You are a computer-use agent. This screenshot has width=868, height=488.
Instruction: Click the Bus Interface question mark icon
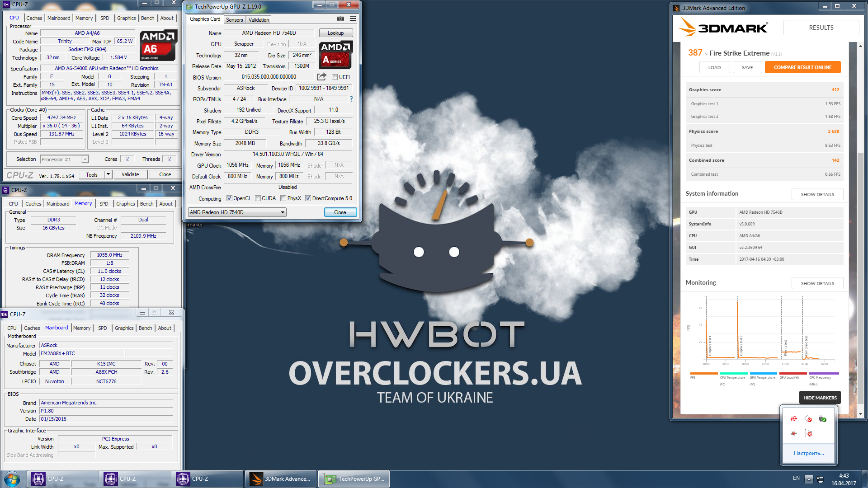pos(351,99)
